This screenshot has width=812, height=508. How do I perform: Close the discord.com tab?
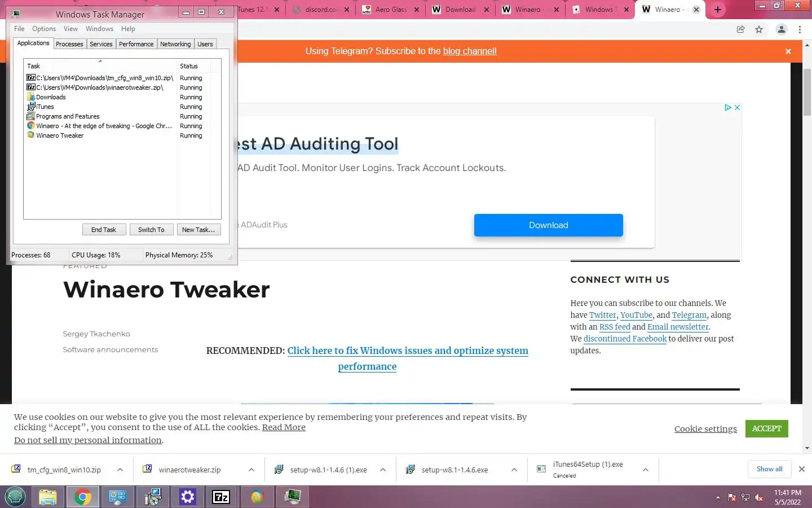[346, 10]
